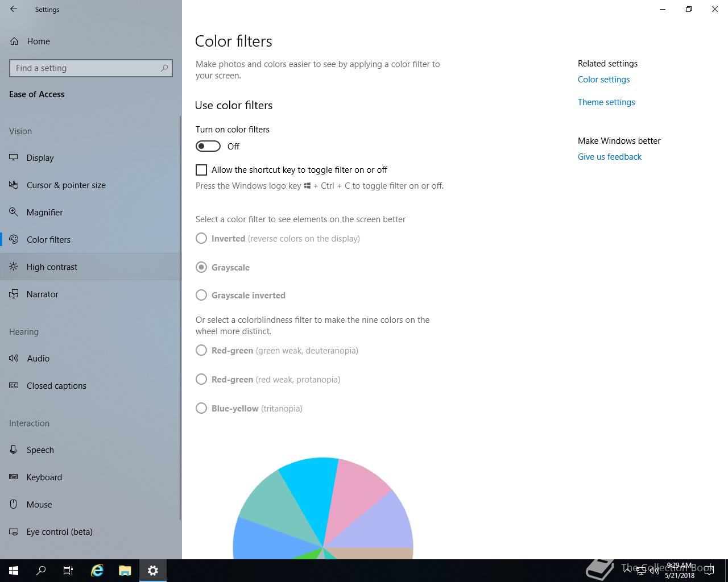728x582 pixels.
Task: Select the Grayscale radio button
Action: [x=201, y=267]
